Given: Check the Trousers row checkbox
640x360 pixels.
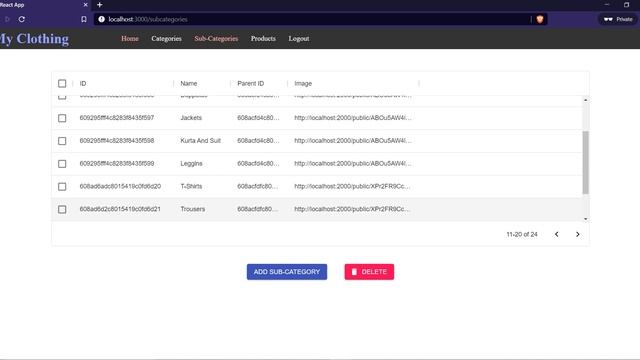Looking at the screenshot, I should click(x=62, y=209).
